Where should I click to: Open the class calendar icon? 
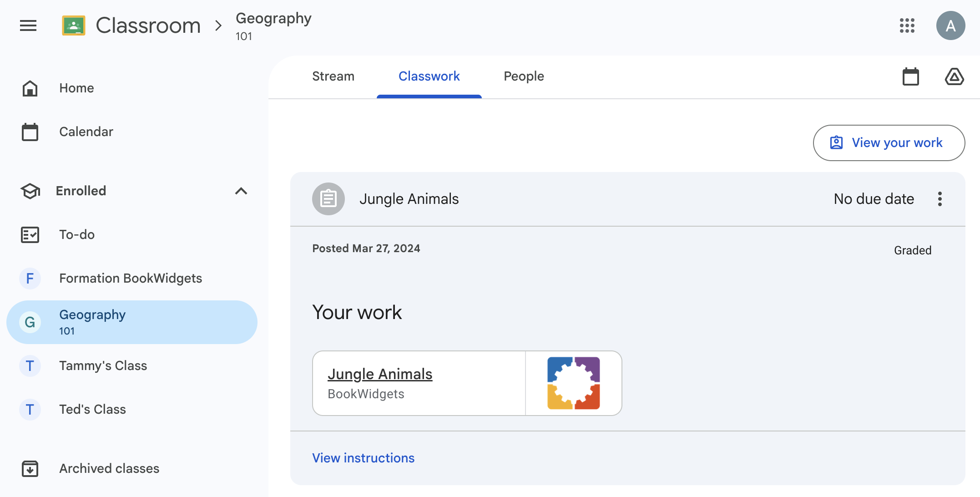tap(910, 76)
